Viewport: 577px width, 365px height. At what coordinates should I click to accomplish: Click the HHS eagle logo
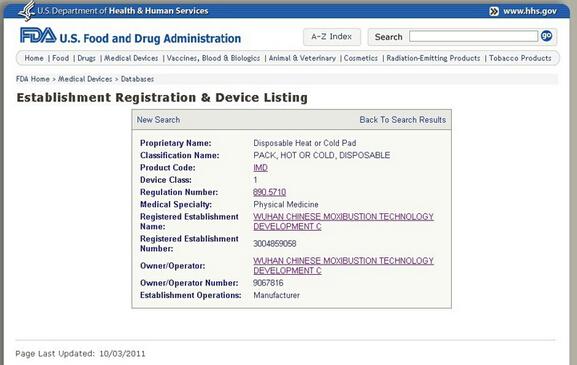tap(27, 11)
